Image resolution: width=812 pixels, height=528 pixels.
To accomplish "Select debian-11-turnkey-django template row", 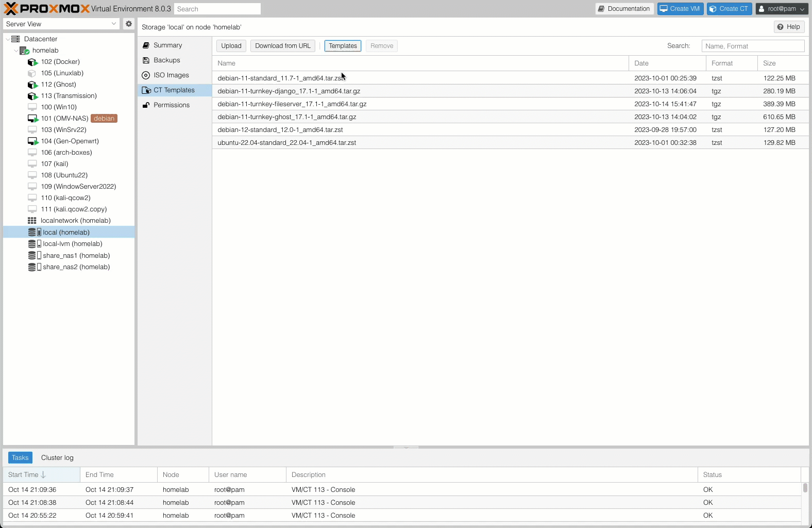I will click(x=510, y=91).
